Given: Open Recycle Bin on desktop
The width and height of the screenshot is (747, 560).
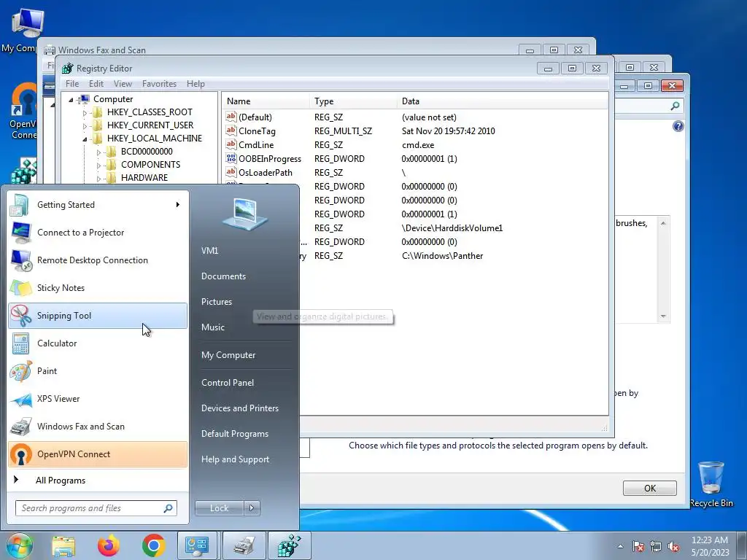Looking at the screenshot, I should [711, 484].
